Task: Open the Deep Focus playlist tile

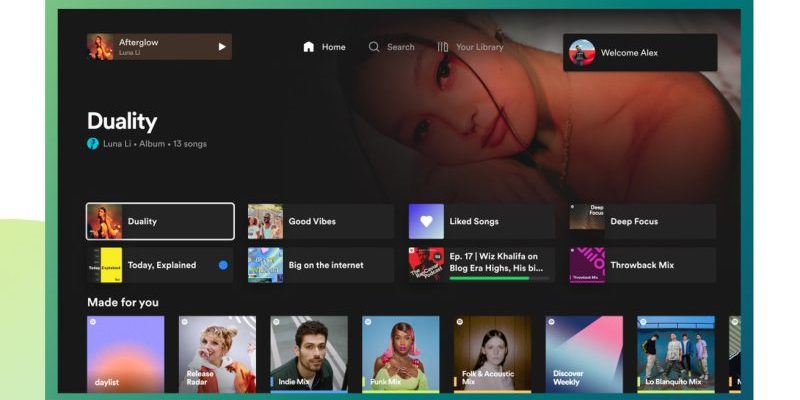Action: click(643, 221)
